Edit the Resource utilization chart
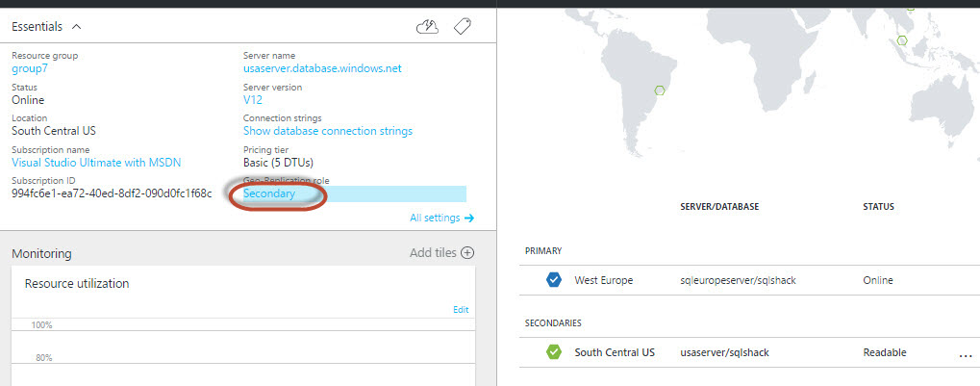The height and width of the screenshot is (386, 980). click(461, 310)
